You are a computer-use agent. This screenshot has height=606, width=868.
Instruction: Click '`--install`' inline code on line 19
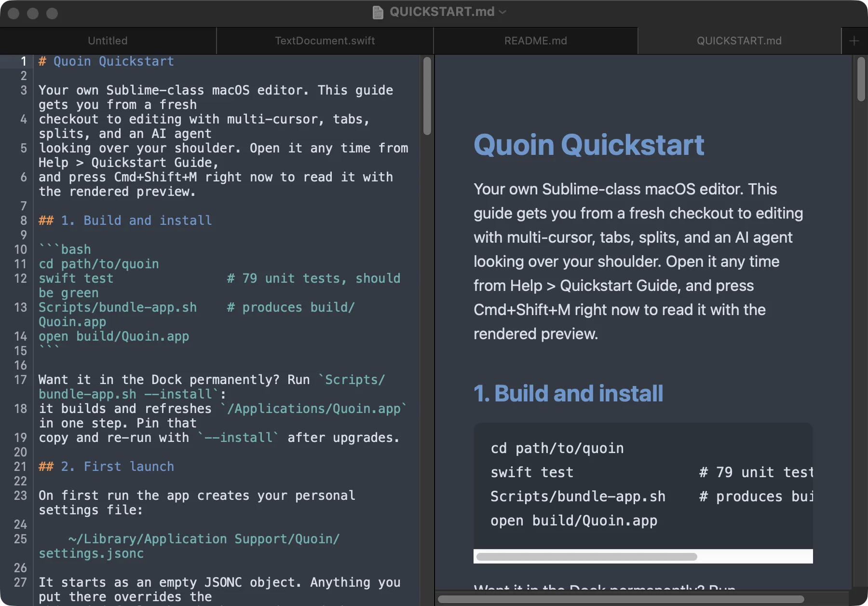click(238, 438)
